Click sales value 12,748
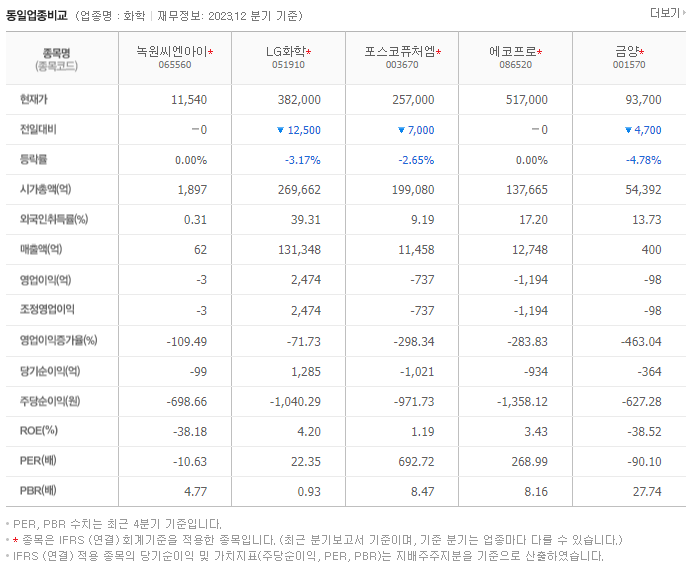Image resolution: width=692 pixels, height=571 pixels. [530, 250]
